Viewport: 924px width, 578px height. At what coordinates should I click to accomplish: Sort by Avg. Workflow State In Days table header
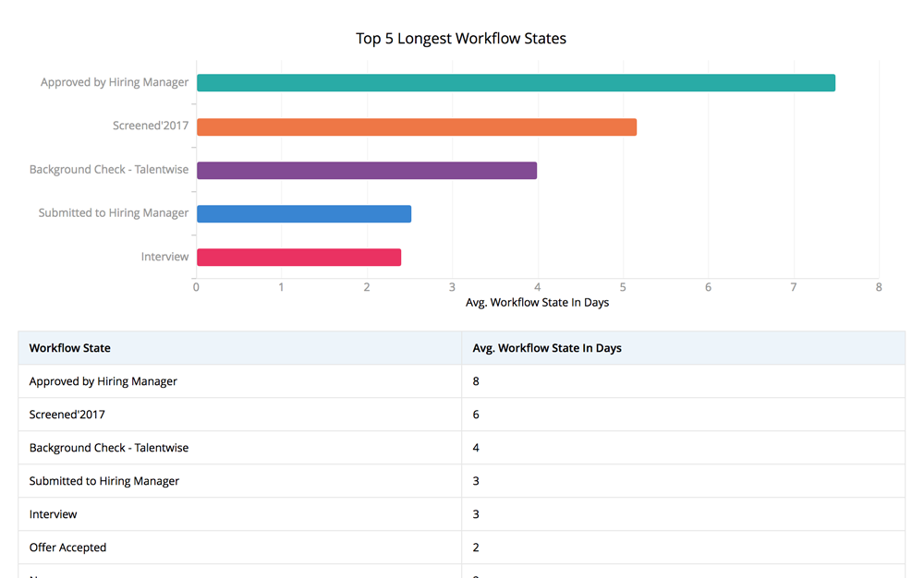[547, 348]
